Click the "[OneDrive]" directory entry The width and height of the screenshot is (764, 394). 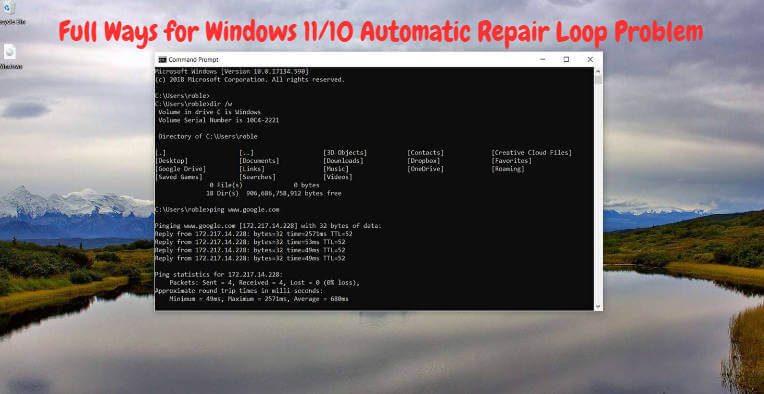click(425, 169)
